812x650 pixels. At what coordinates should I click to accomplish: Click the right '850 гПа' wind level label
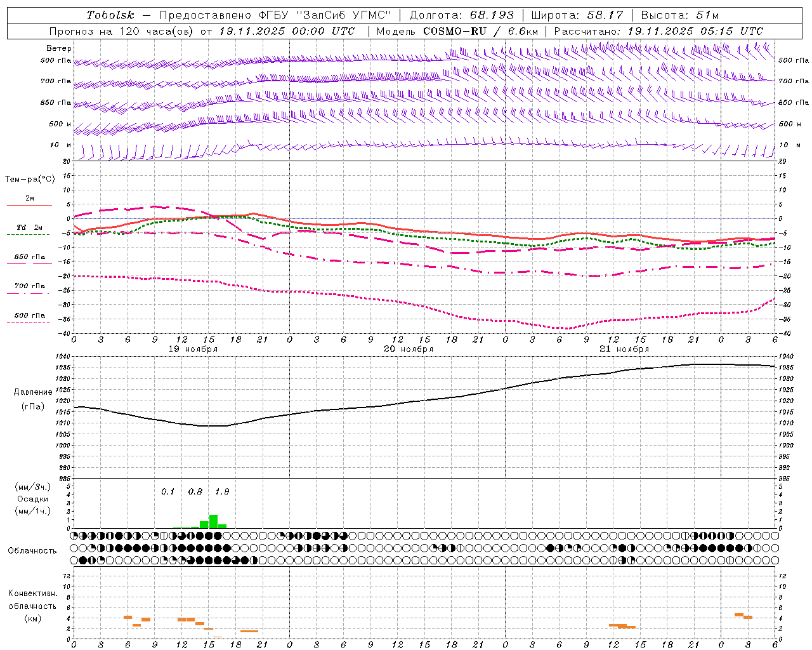(x=794, y=102)
